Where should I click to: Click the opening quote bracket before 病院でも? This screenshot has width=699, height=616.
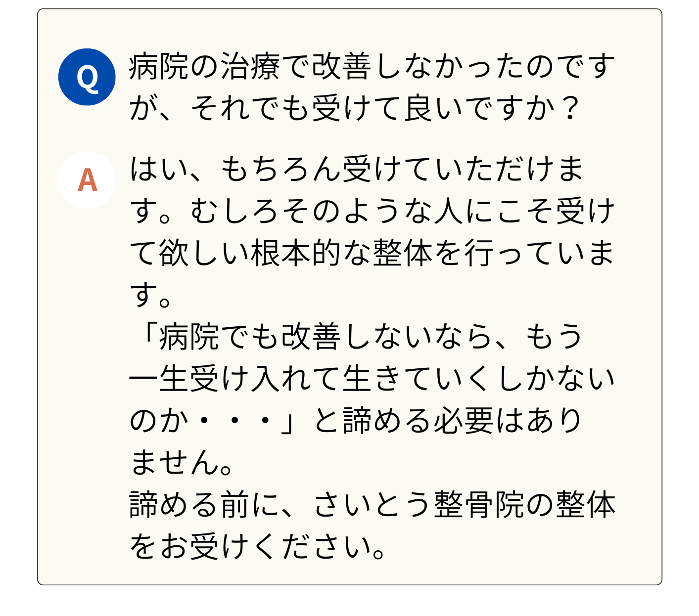click(146, 336)
